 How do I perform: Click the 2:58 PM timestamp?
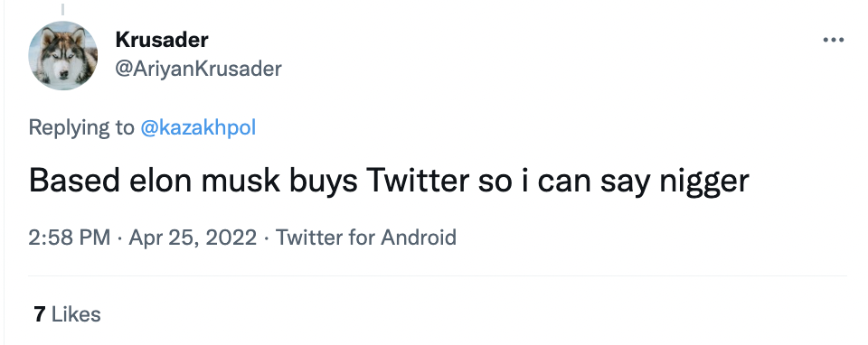click(x=70, y=238)
